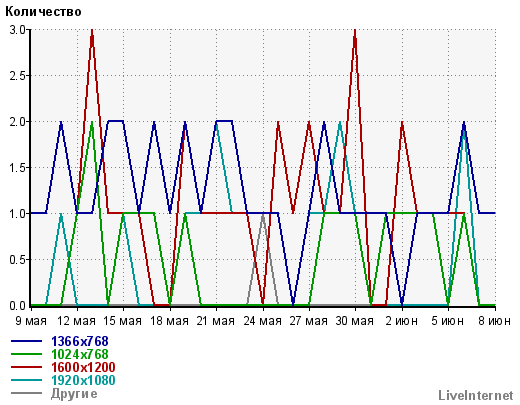
Task: Click the blue 1366x768 legend line swatch
Action: point(27,341)
